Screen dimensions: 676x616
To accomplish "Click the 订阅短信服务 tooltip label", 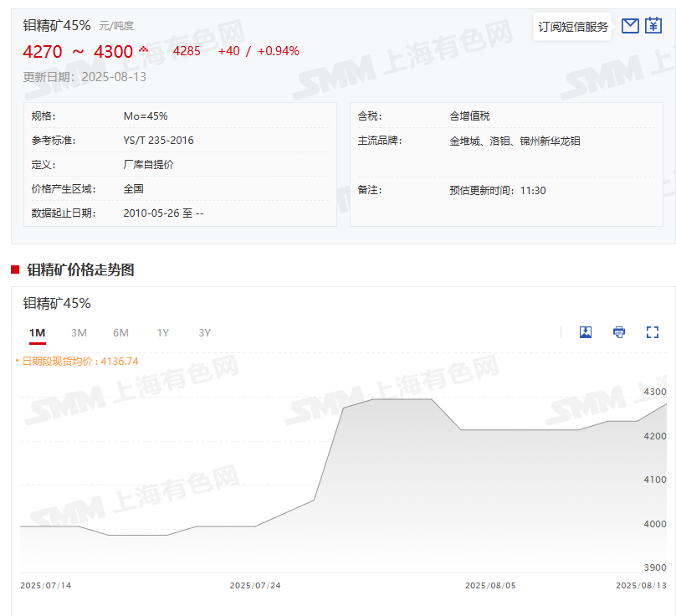I will (573, 27).
